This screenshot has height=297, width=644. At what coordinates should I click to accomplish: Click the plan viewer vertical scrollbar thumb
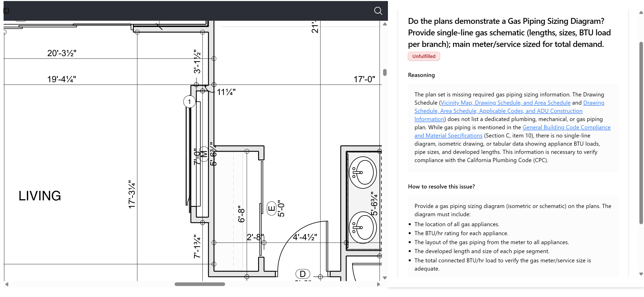(x=385, y=72)
